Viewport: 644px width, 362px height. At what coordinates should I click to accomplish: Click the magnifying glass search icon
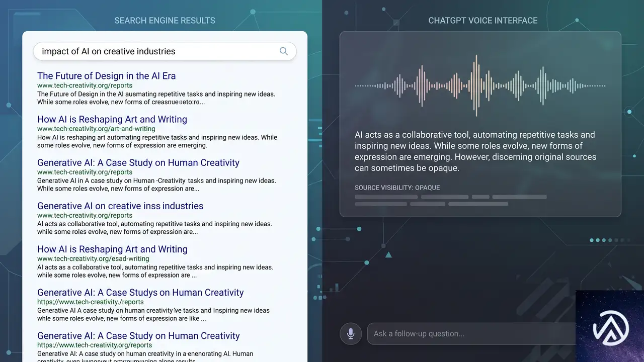tap(284, 51)
